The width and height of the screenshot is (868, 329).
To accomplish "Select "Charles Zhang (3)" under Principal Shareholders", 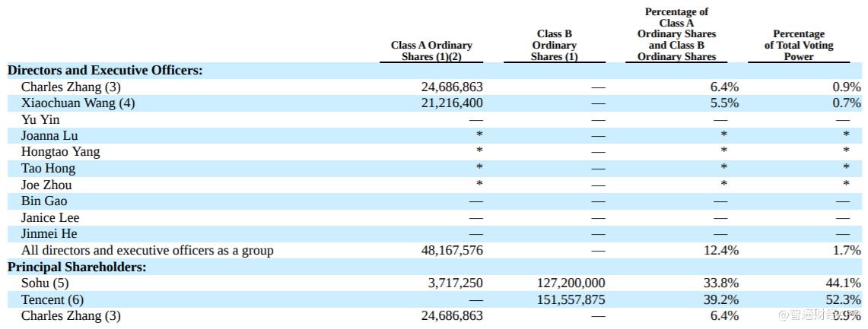I will (71, 316).
